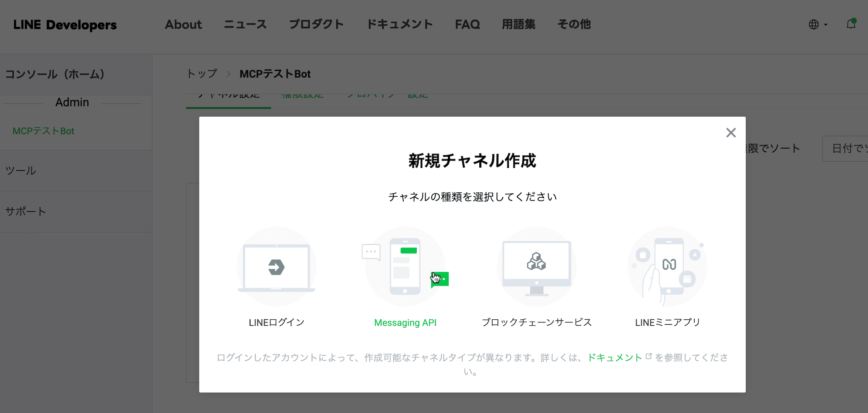Choose the Messaging API phone icon
Image resolution: width=868 pixels, height=413 pixels.
pyautogui.click(x=405, y=267)
